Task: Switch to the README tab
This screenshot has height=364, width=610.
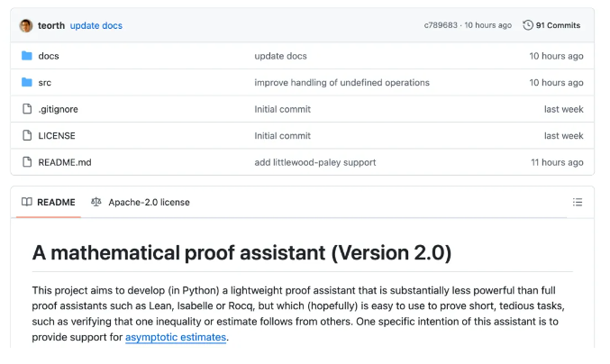Action: (x=49, y=202)
